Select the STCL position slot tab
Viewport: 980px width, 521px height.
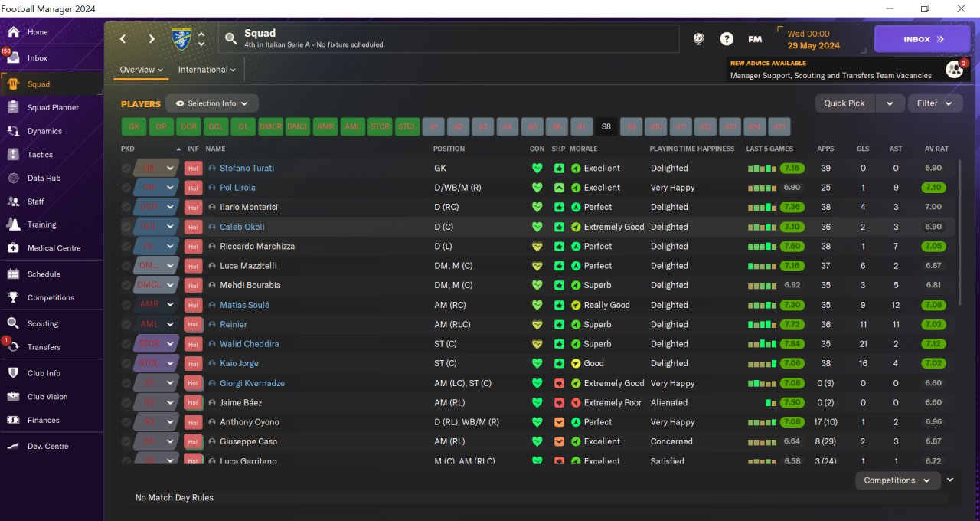pos(407,127)
